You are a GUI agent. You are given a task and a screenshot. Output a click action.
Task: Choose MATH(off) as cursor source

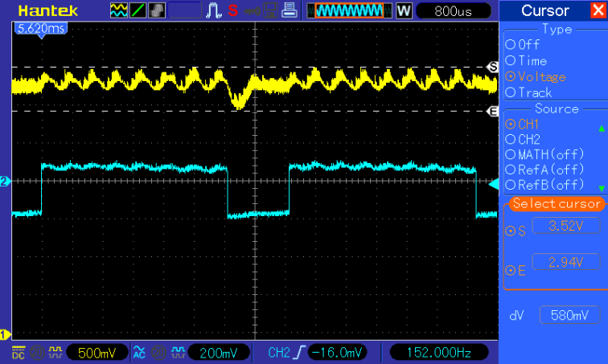coord(544,154)
